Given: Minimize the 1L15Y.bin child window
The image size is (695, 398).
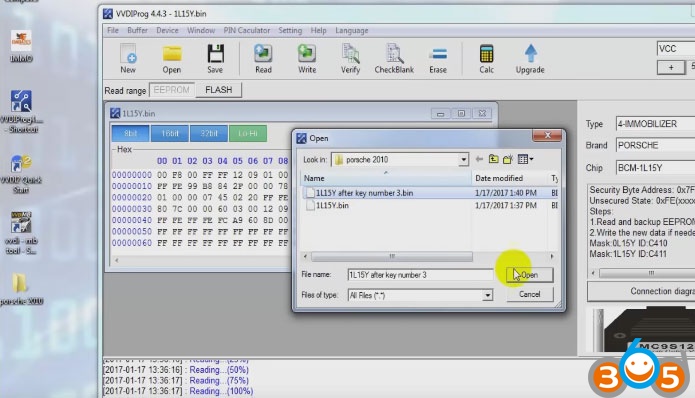Looking at the screenshot, I should click(x=440, y=113).
